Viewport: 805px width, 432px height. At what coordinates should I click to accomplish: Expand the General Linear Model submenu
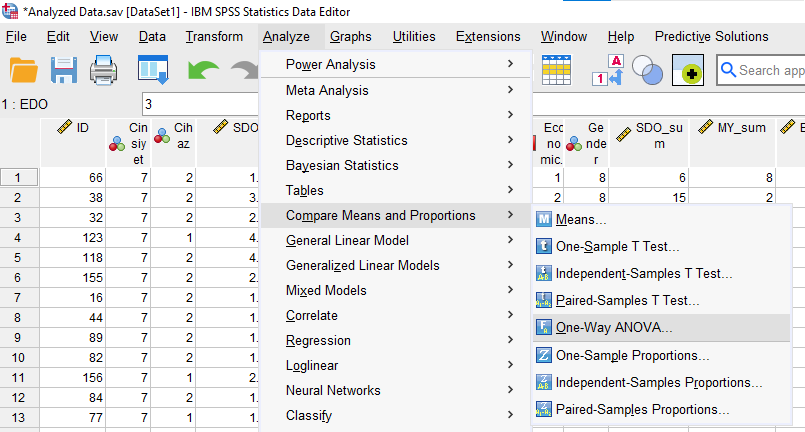click(347, 240)
